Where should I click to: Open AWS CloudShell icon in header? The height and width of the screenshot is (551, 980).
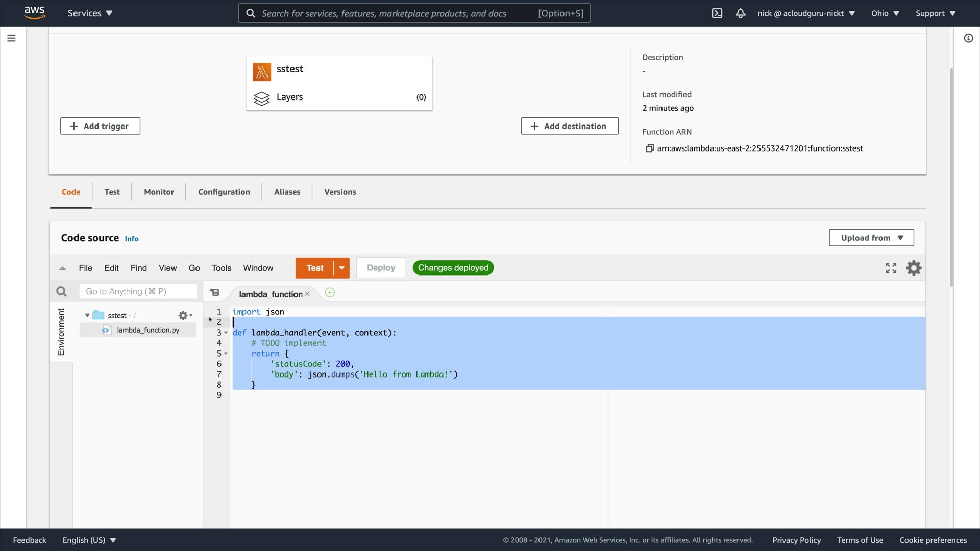pos(717,13)
